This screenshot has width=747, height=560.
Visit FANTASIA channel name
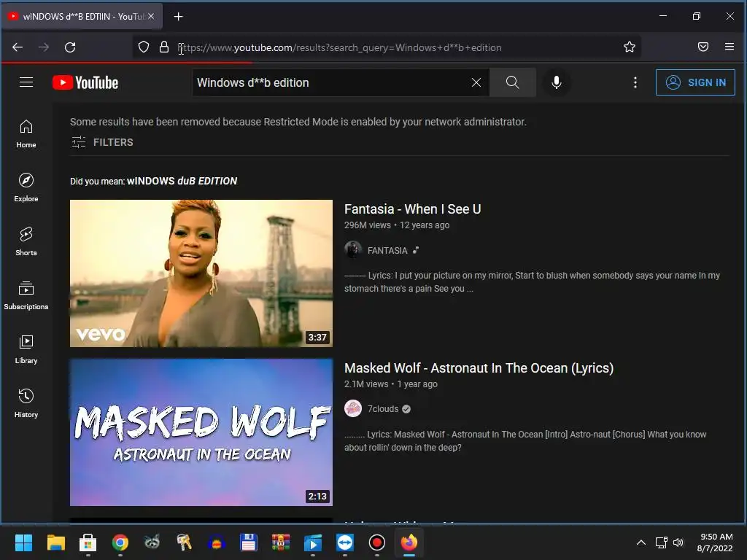coord(387,251)
